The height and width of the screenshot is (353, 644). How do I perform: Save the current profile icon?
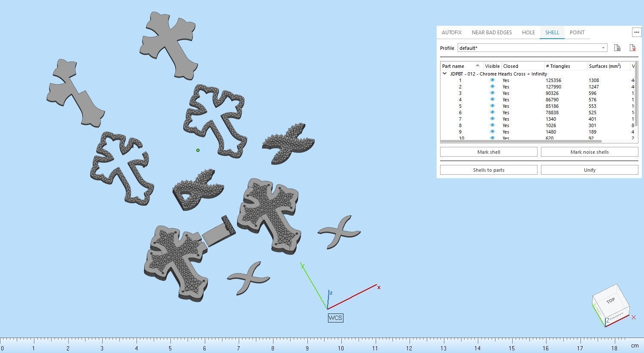point(617,48)
